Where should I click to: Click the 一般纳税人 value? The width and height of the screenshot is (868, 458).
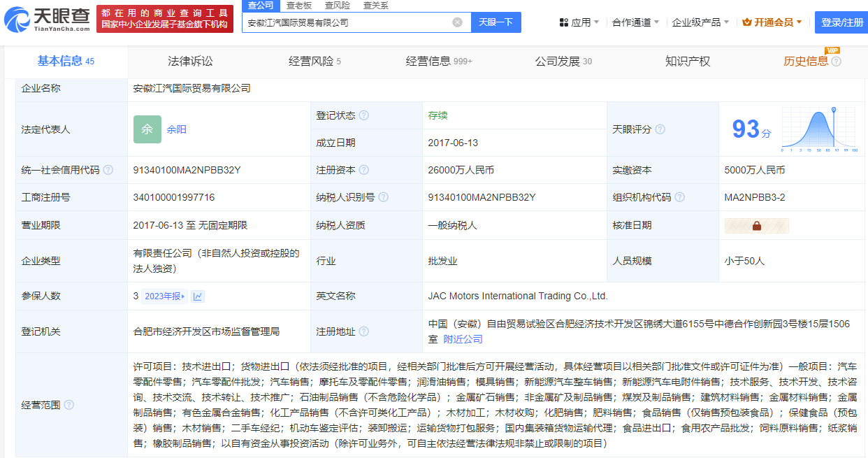[452, 225]
